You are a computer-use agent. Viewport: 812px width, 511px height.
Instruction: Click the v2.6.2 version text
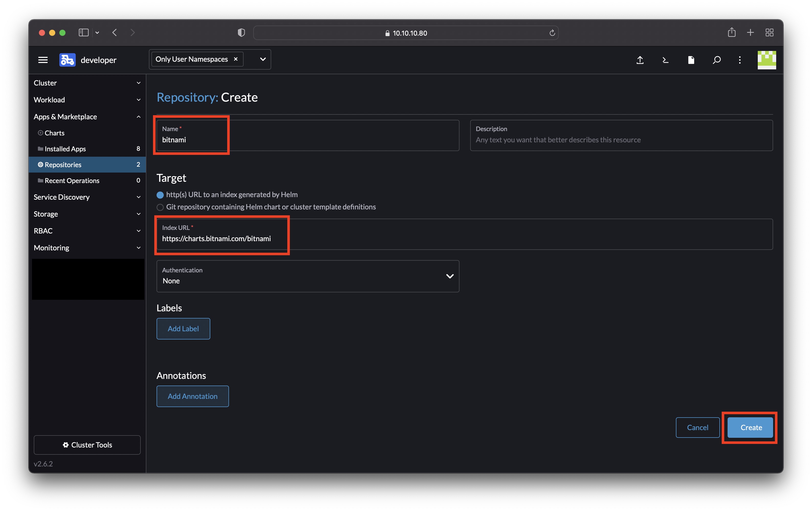point(43,464)
